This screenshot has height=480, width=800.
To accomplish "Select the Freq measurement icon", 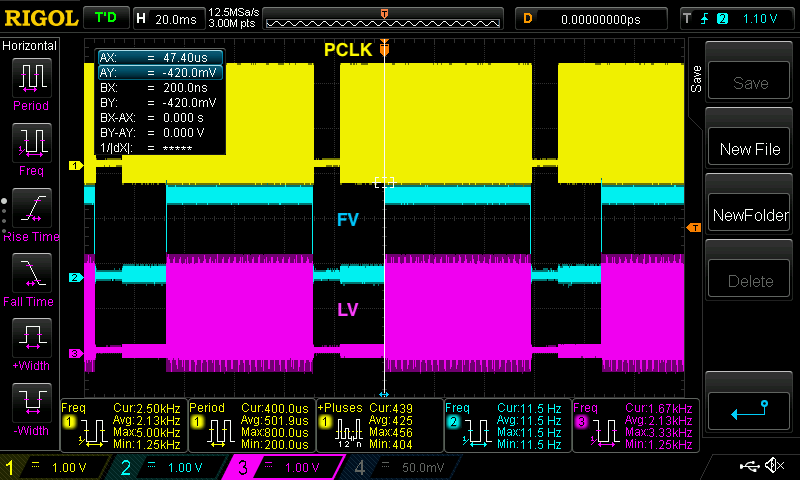I will [32, 142].
